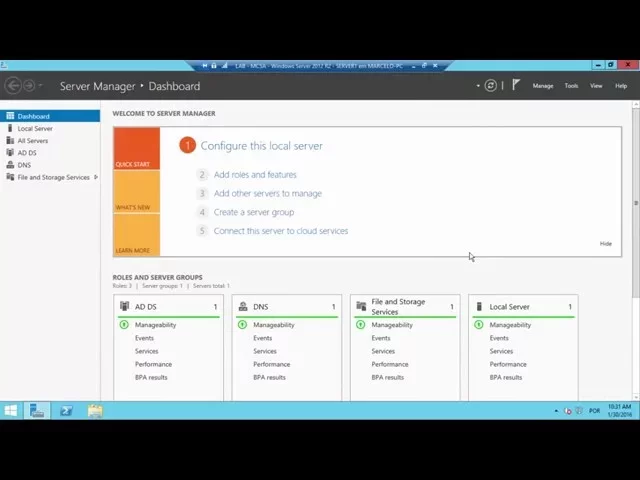Image resolution: width=640 pixels, height=480 pixels.
Task: Open BPA results in Local Server tile
Action: tap(506, 377)
